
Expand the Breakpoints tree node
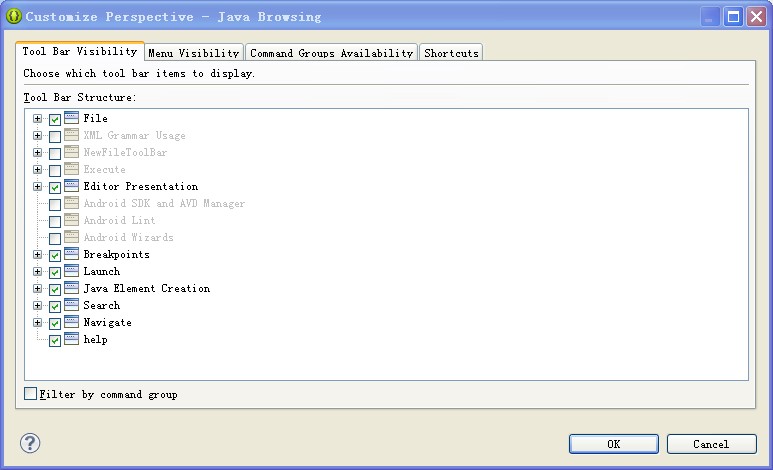click(38, 255)
